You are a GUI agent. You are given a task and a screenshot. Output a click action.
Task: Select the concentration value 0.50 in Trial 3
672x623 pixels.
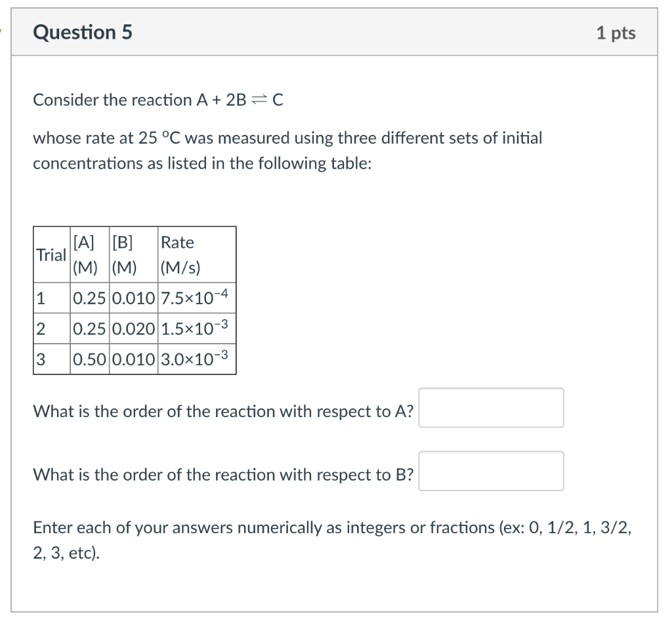click(x=88, y=359)
